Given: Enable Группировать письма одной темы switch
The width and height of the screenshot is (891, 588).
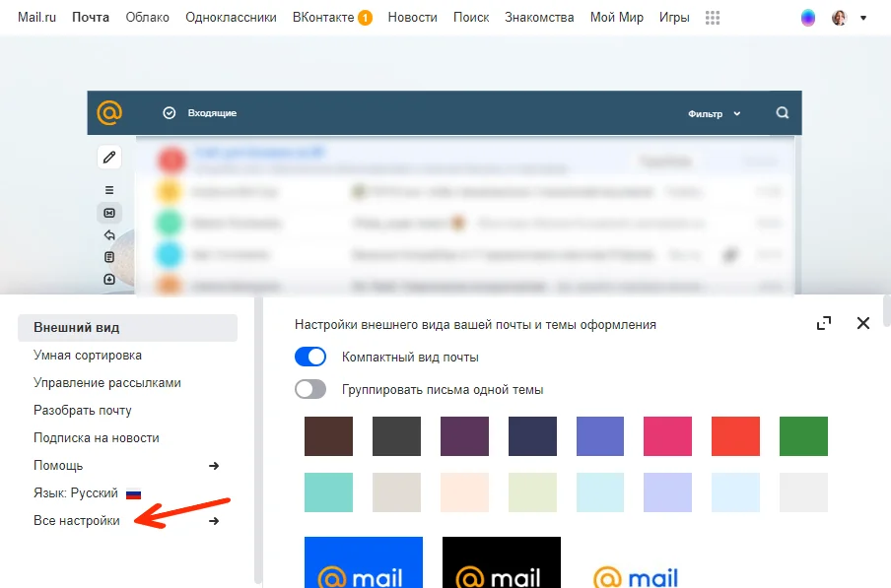Looking at the screenshot, I should pos(310,389).
